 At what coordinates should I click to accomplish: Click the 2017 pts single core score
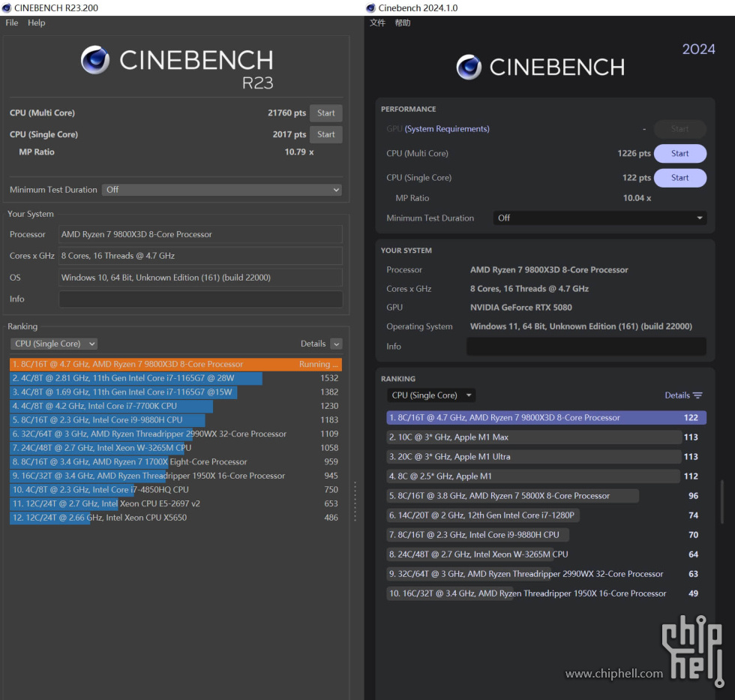coord(289,134)
